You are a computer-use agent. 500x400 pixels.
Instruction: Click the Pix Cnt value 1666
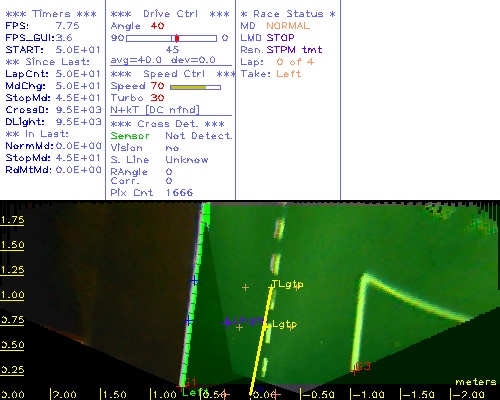coord(179,192)
